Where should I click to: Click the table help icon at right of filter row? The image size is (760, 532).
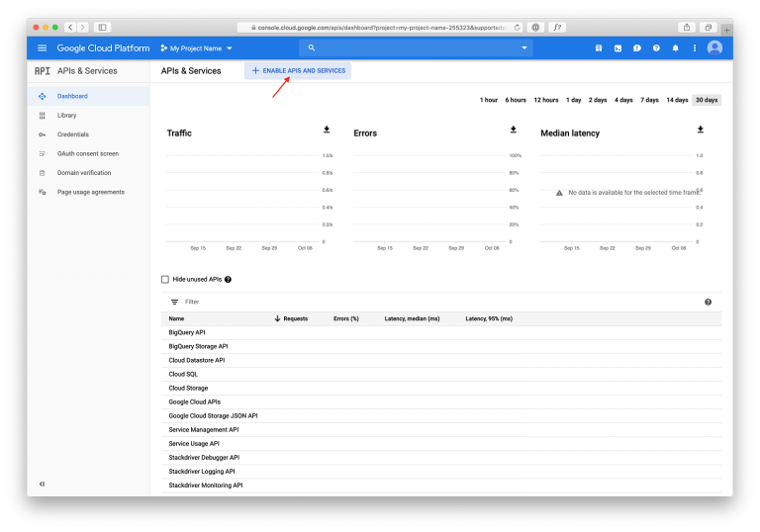pos(709,302)
